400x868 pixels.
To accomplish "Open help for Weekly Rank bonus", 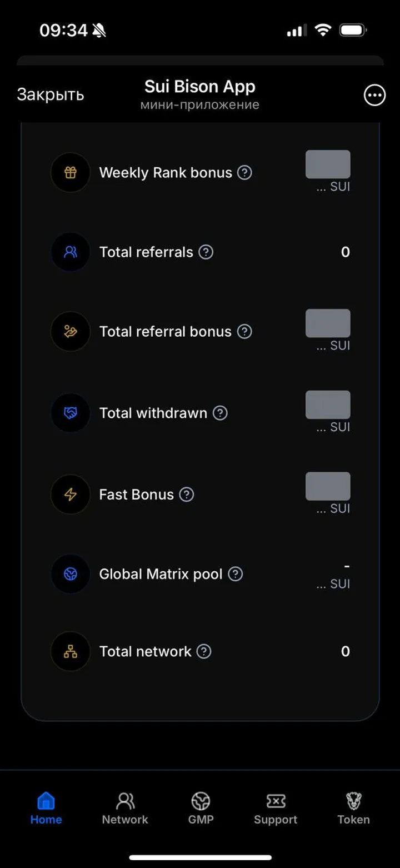I will 244,172.
